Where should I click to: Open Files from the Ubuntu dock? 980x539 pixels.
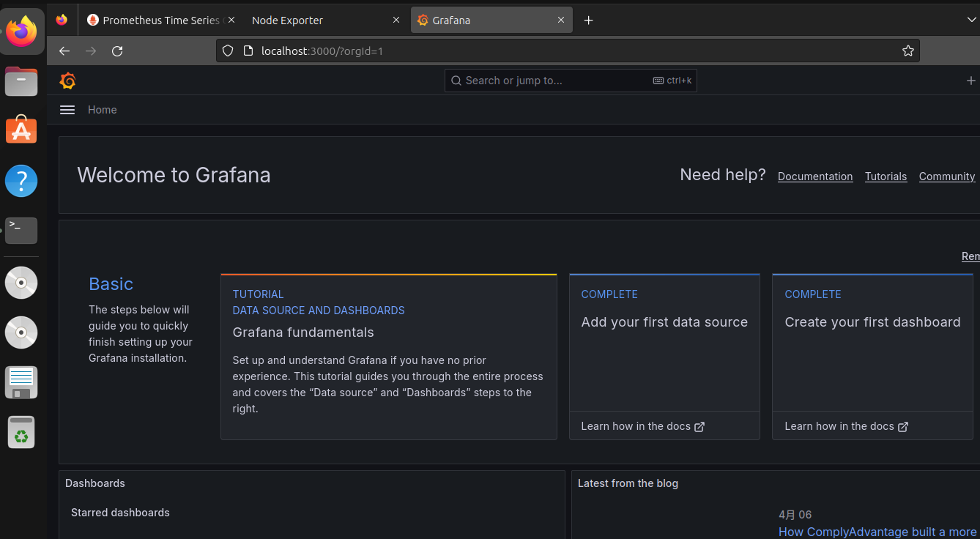(x=22, y=81)
